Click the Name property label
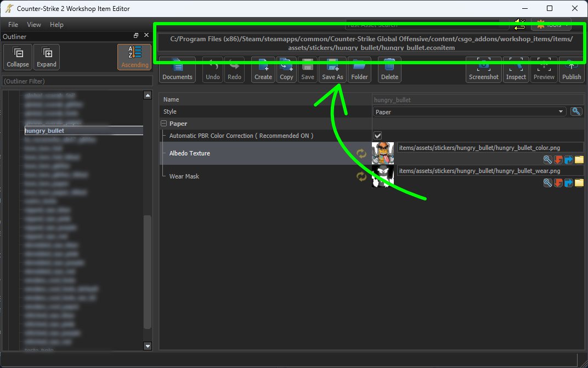 point(171,99)
